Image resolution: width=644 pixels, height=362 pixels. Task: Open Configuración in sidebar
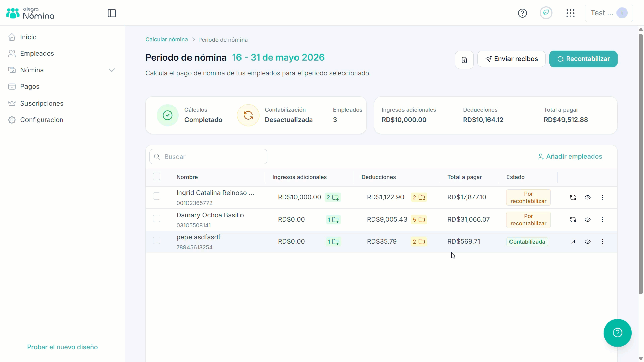point(42,120)
